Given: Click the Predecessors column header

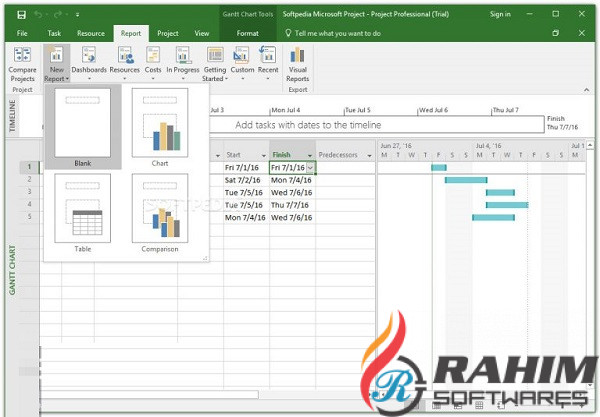Looking at the screenshot, I should tap(344, 155).
